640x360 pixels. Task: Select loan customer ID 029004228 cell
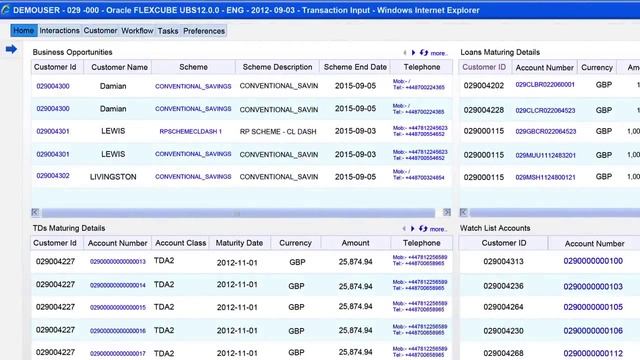pos(484,110)
